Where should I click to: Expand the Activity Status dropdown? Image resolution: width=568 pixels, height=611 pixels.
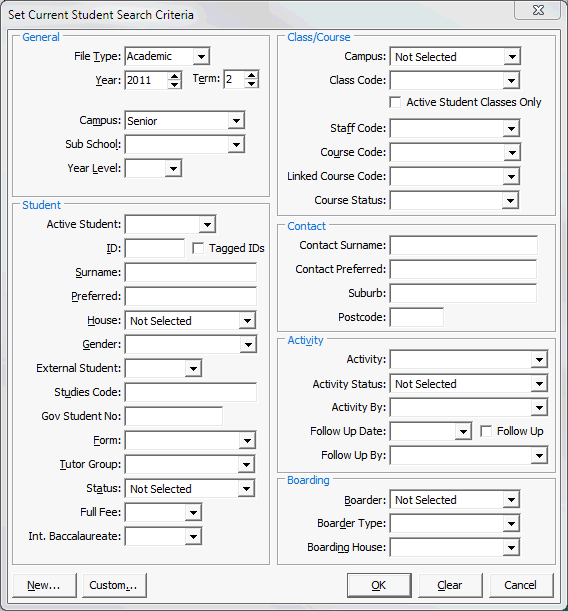point(539,384)
